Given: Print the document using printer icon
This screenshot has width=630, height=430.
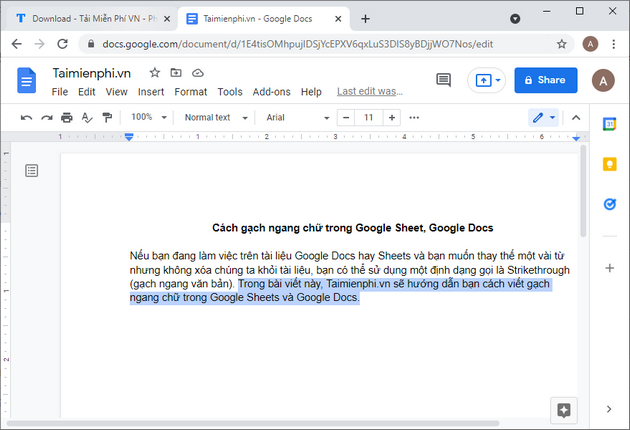Looking at the screenshot, I should pos(67,118).
